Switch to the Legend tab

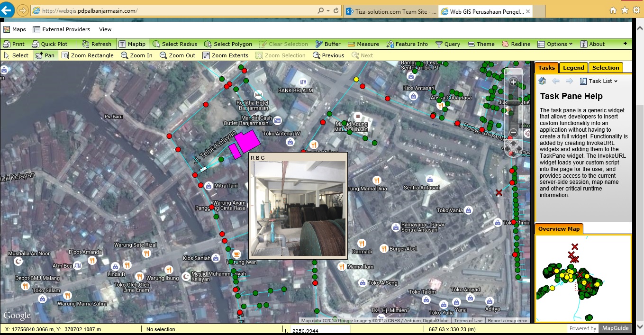573,68
